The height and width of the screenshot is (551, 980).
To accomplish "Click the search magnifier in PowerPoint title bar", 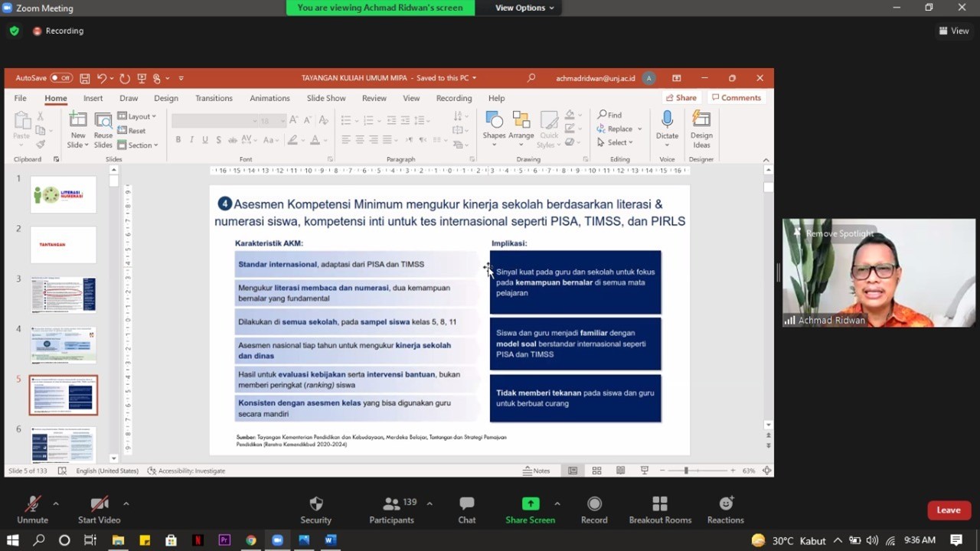I will coord(531,78).
